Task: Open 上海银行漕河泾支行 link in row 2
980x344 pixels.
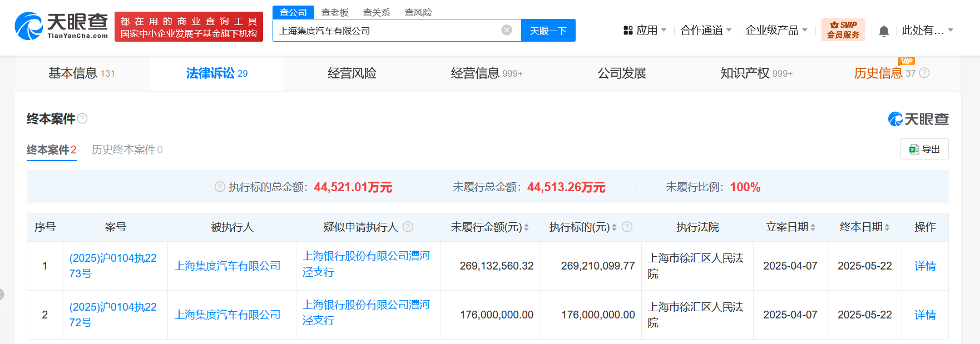Action: pos(366,312)
